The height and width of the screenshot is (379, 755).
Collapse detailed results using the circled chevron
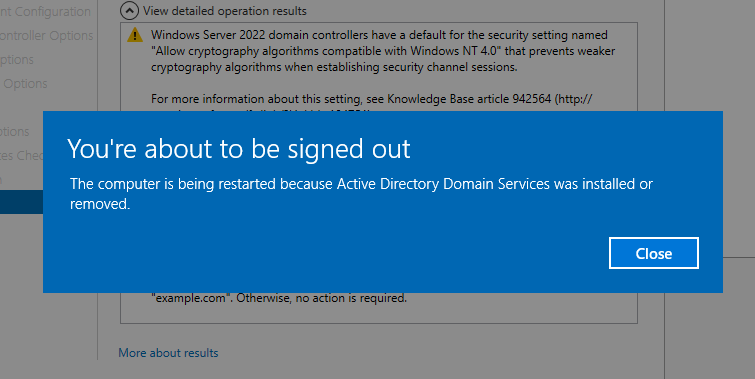point(130,11)
